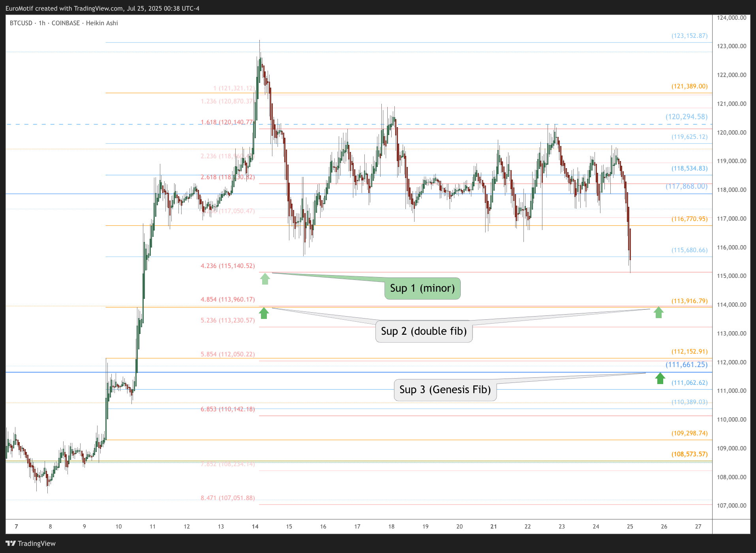Click 113,000.00 on the price axis

point(732,334)
